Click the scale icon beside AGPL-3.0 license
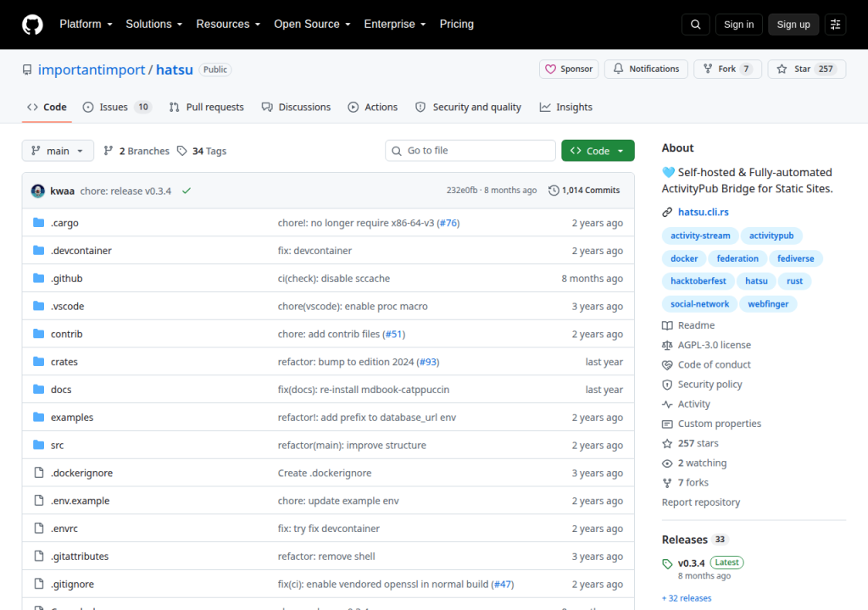 667,346
